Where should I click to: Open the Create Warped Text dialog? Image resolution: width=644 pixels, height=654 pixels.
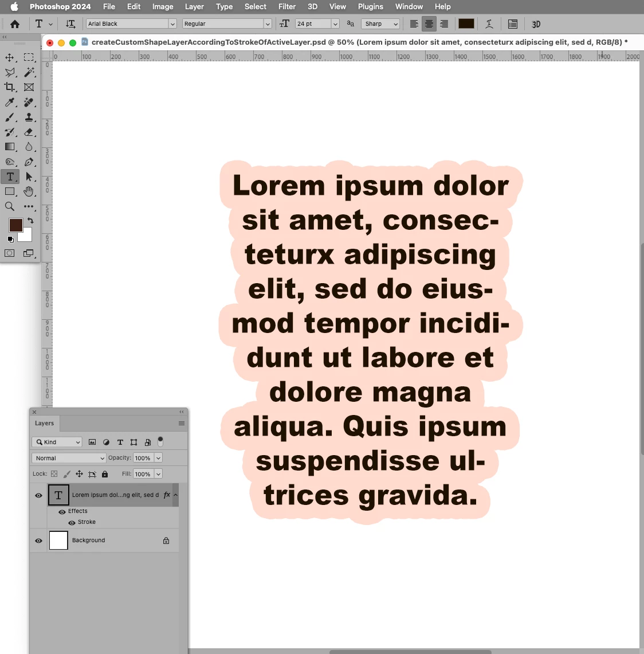[489, 24]
